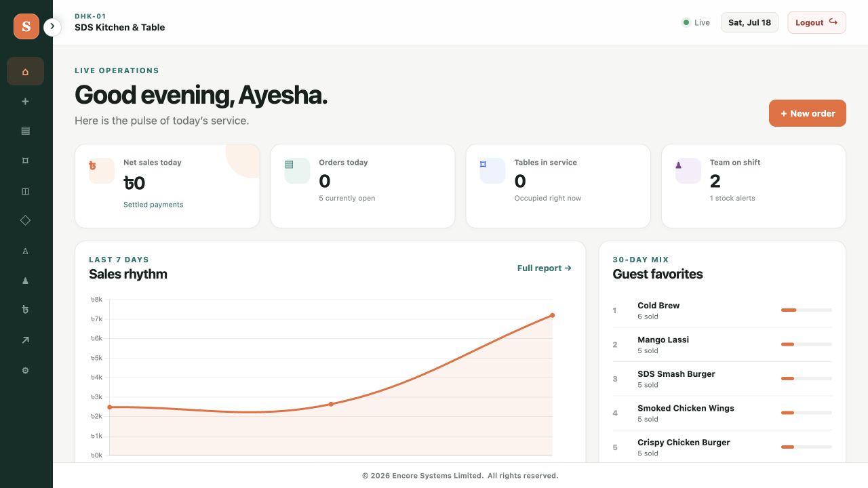Click the Net sales today label
This screenshot has height=488, width=868.
153,163
